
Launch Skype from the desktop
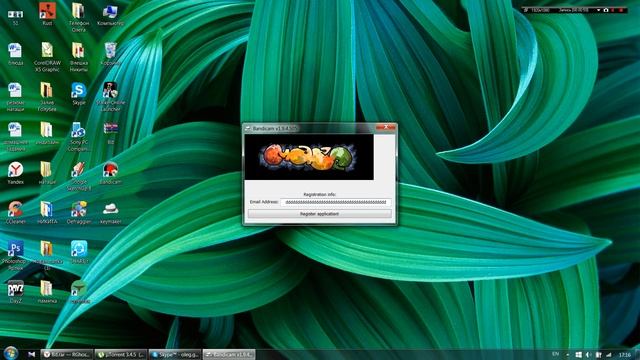(78, 93)
